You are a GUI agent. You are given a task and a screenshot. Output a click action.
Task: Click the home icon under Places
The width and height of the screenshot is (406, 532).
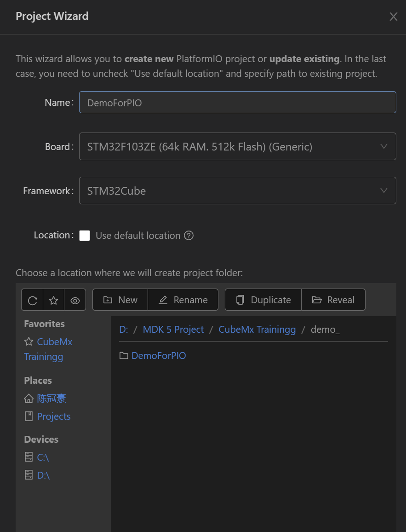[29, 399]
